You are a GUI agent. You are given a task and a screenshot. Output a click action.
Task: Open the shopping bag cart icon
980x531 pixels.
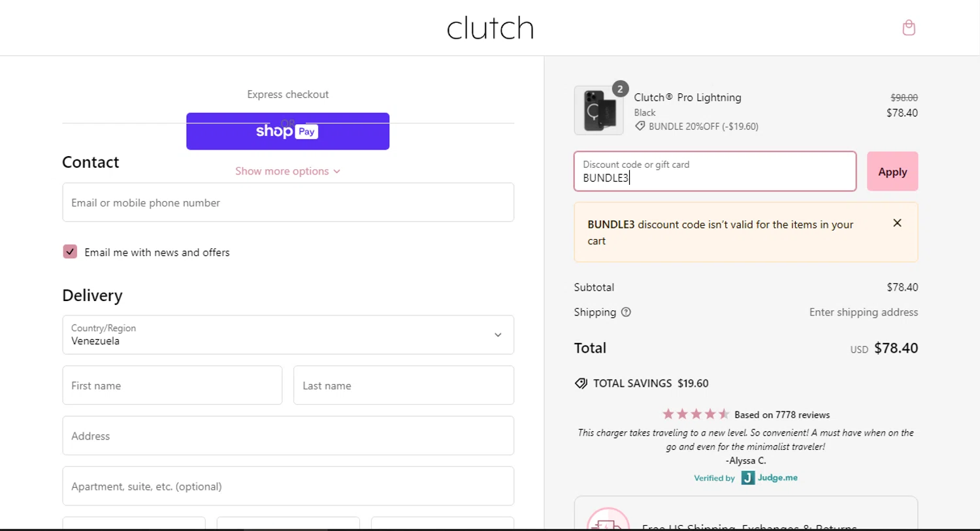[908, 27]
